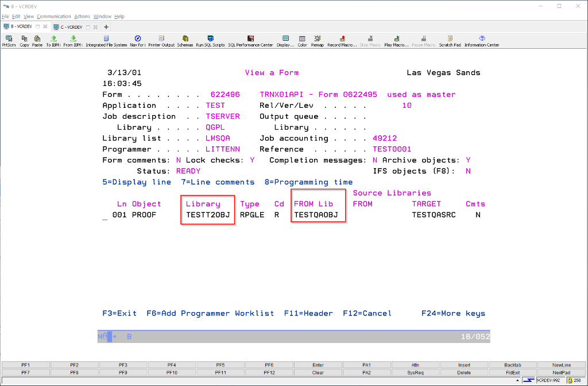
Task: Add a new session tab with plus
Action: coord(106,27)
